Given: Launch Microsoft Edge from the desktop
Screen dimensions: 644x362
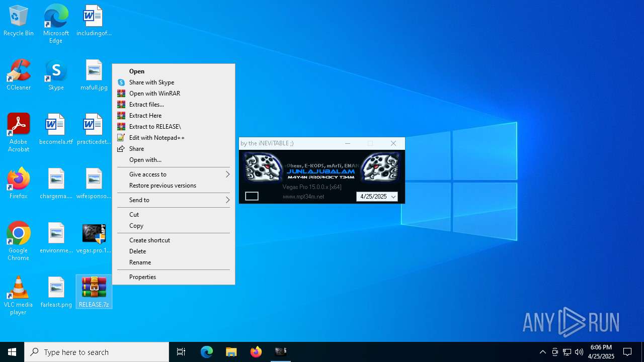Looking at the screenshot, I should 56,24.
